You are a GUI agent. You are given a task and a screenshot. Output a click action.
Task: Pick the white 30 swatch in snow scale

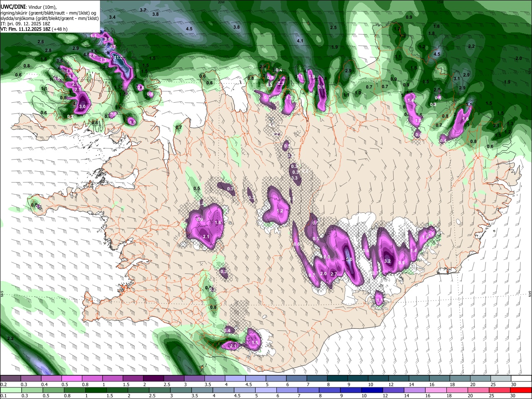521,378
